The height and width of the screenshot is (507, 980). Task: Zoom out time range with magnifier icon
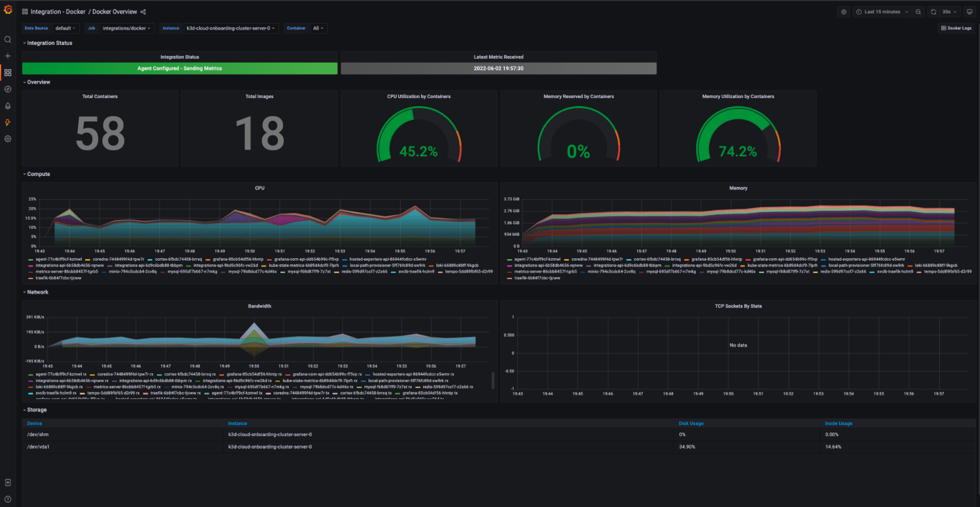918,11
